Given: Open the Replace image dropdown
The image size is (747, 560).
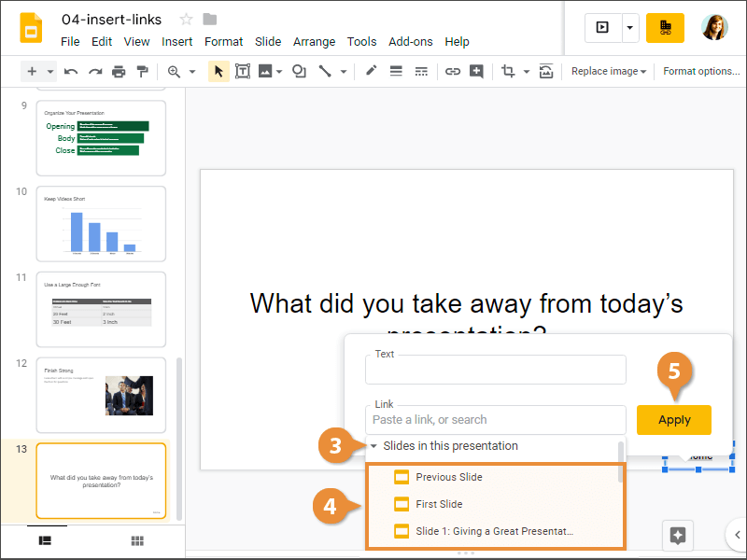Looking at the screenshot, I should pyautogui.click(x=609, y=72).
